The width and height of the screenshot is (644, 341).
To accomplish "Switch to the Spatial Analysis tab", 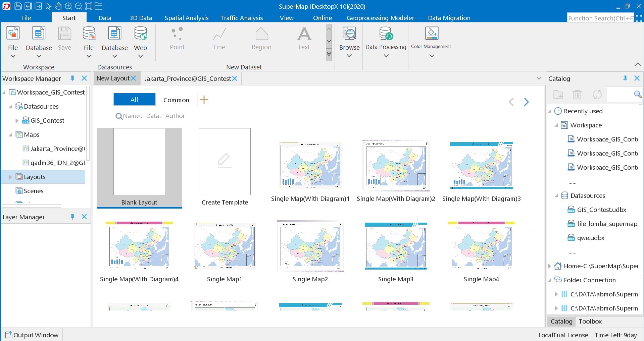I will point(187,18).
